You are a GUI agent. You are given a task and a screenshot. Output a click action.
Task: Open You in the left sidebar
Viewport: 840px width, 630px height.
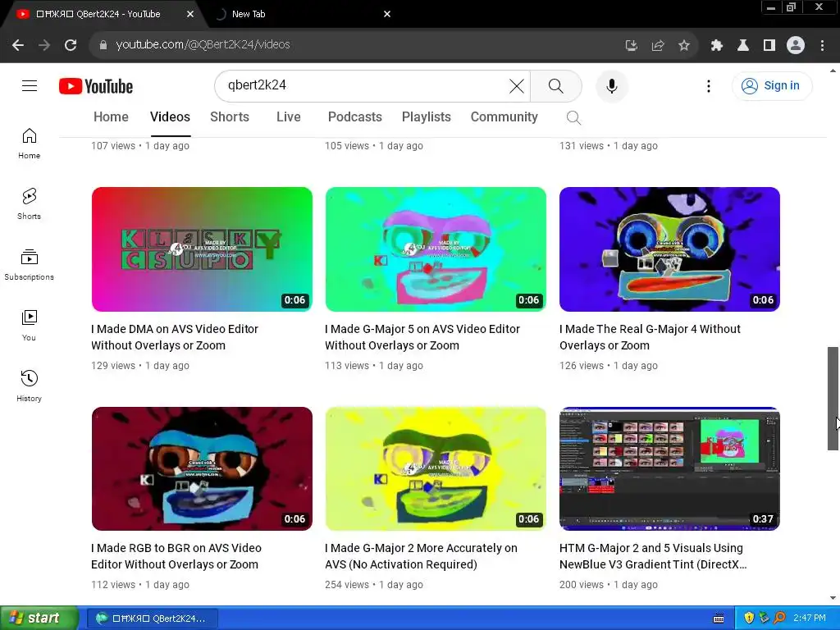29,325
